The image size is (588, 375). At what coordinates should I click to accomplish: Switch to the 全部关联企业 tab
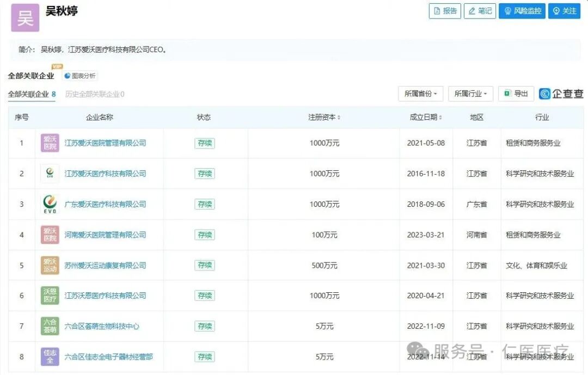32,94
